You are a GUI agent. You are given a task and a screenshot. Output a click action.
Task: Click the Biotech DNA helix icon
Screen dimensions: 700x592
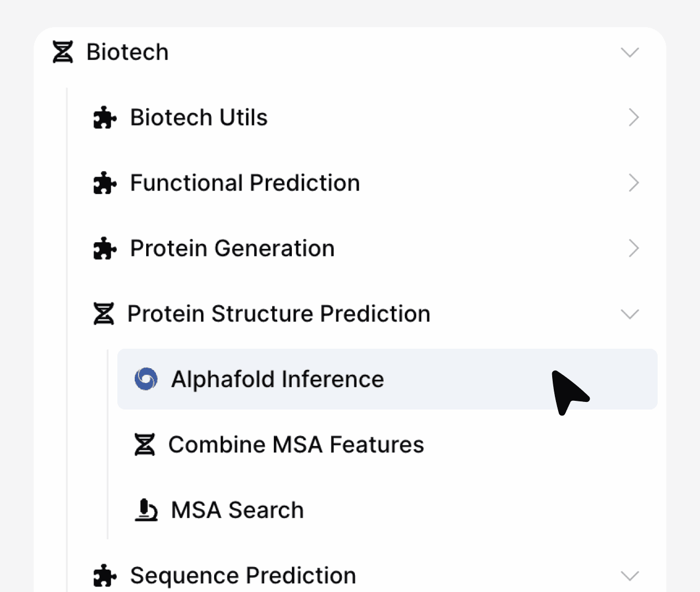(x=62, y=52)
